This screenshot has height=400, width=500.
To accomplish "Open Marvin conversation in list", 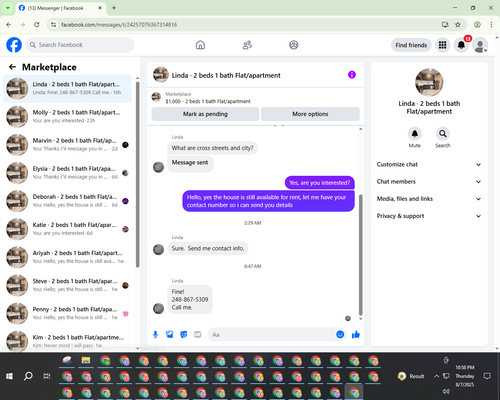I will 67,145.
